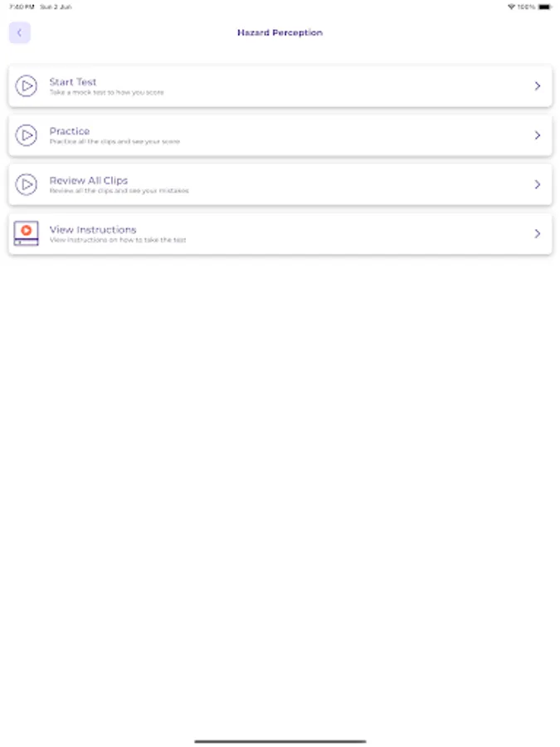The width and height of the screenshot is (560, 747).
Task: Click the Hazard Perception title
Action: 280,32
